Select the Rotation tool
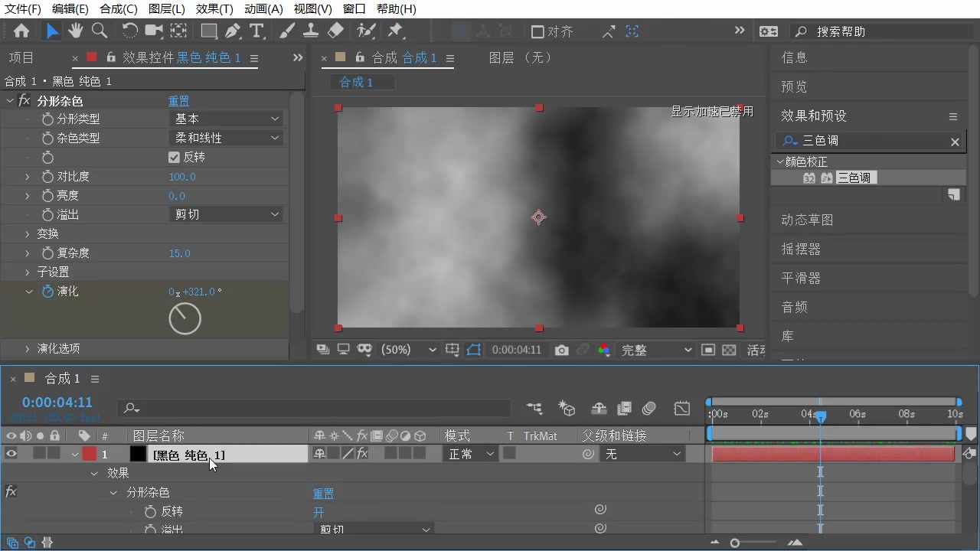Viewport: 980px width, 551px height. tap(129, 31)
